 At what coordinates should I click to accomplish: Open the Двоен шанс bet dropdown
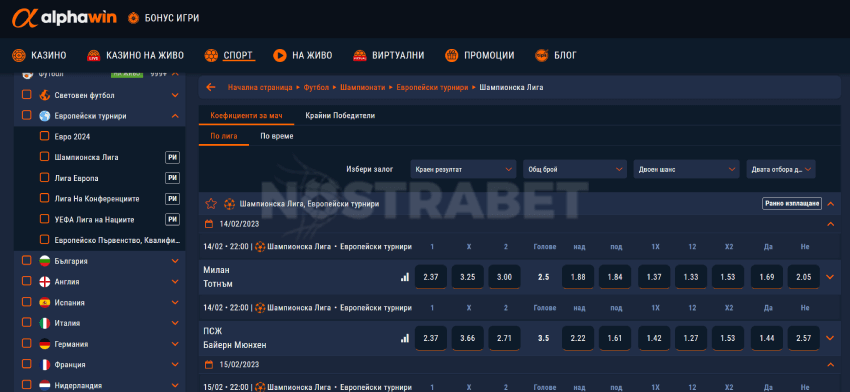(686, 169)
